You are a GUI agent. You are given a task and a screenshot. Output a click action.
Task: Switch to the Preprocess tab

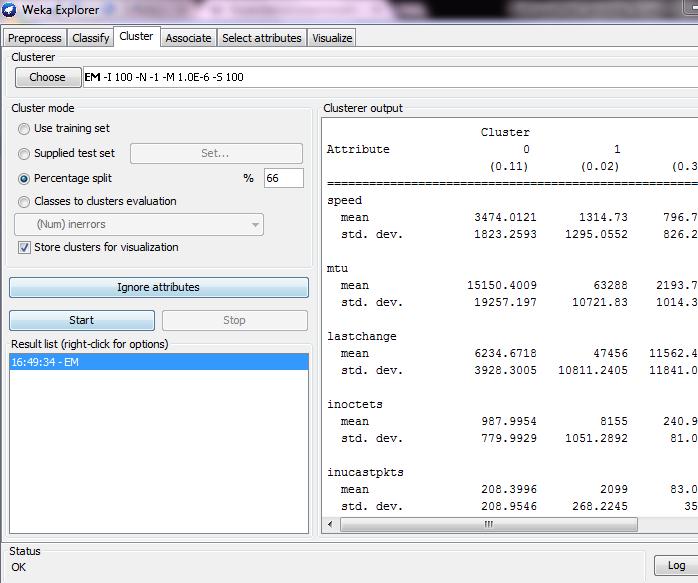(x=35, y=38)
